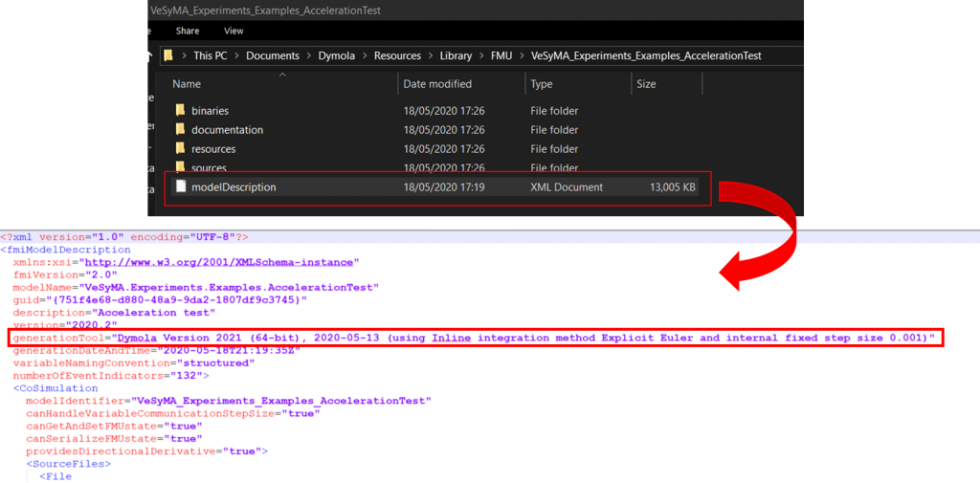Image resolution: width=980 pixels, height=483 pixels.
Task: Expand chevron after This PC breadcrumb
Action: click(236, 55)
